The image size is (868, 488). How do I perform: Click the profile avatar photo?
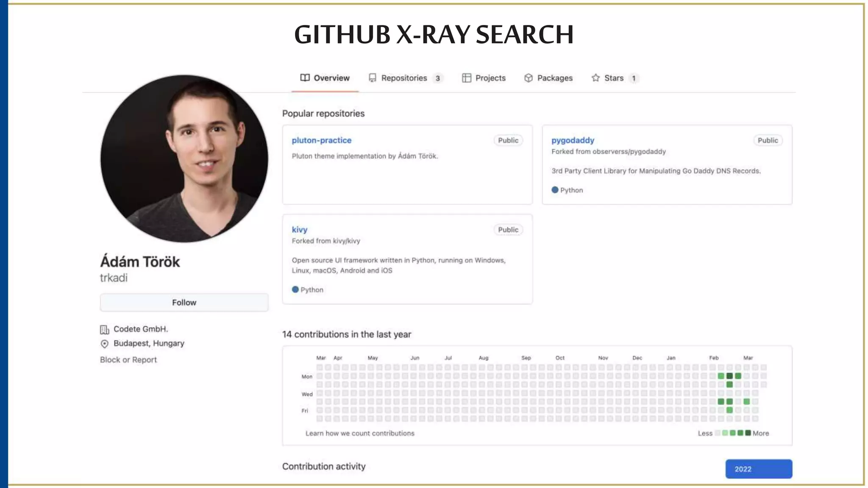[184, 159]
